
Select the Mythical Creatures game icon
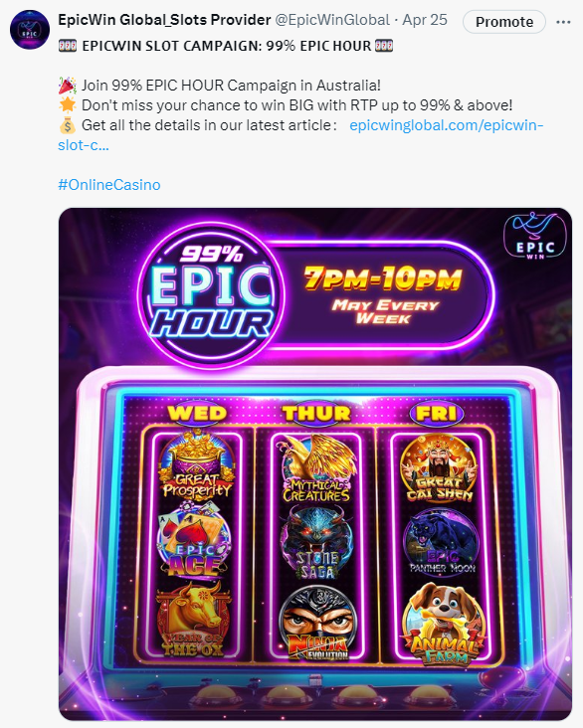[316, 468]
